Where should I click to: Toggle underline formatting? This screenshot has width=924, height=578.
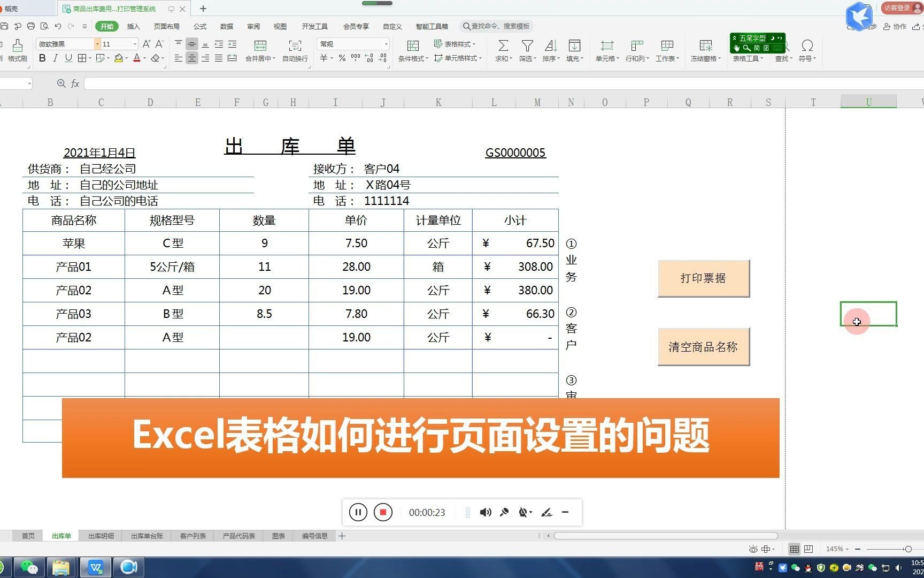[68, 58]
